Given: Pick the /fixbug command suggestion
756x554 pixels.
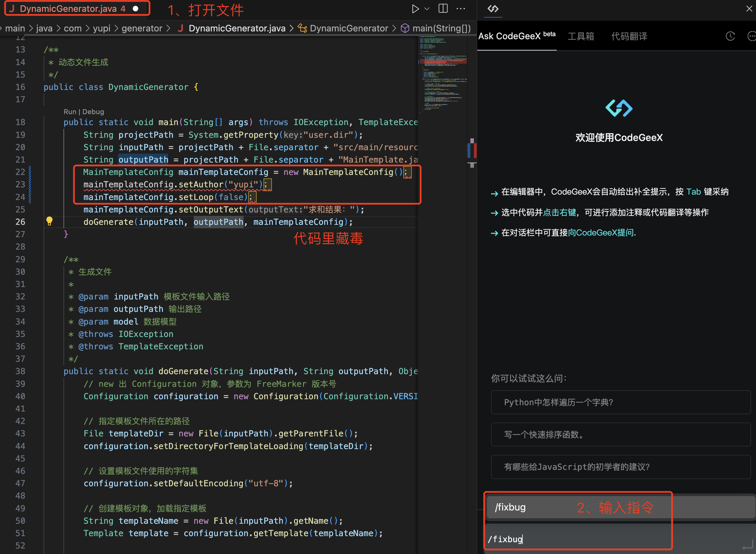Looking at the screenshot, I should click(x=510, y=507).
